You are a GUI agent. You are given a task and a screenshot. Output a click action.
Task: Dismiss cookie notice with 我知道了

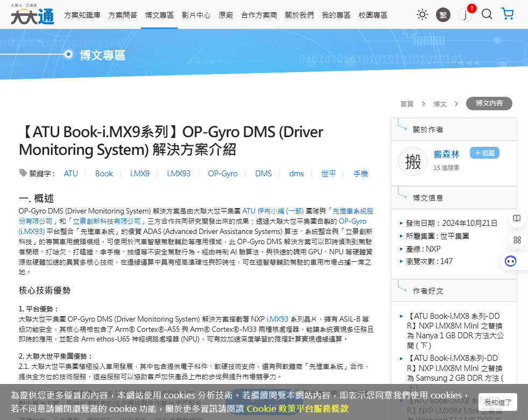click(x=498, y=402)
